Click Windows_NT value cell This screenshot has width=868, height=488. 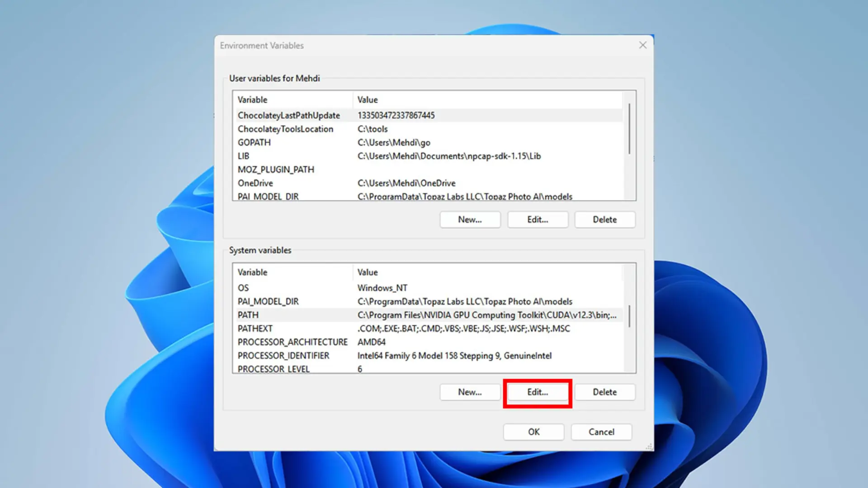pos(382,288)
